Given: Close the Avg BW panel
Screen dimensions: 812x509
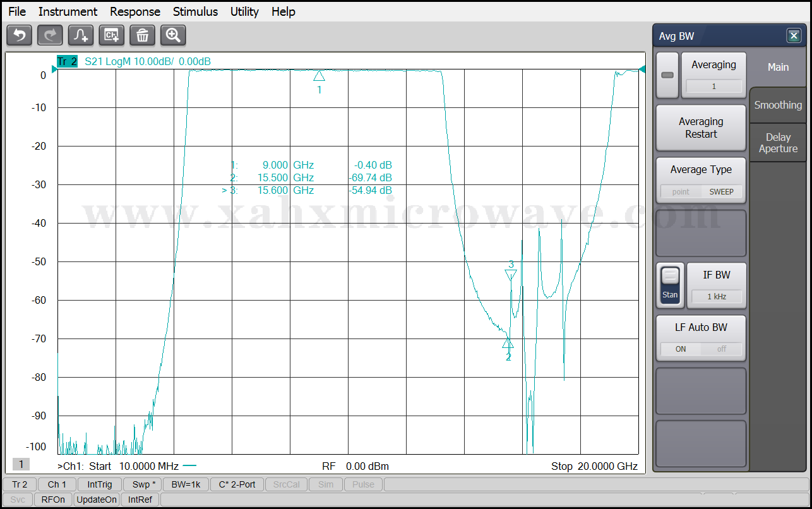Looking at the screenshot, I should (x=794, y=36).
